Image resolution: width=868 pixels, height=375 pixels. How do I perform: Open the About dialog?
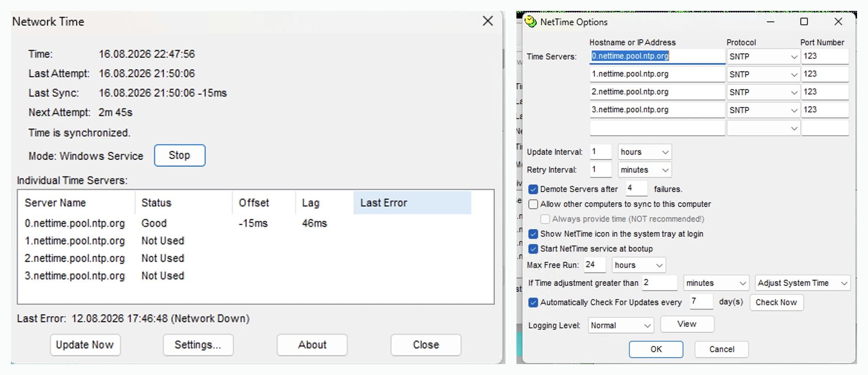tap(312, 345)
